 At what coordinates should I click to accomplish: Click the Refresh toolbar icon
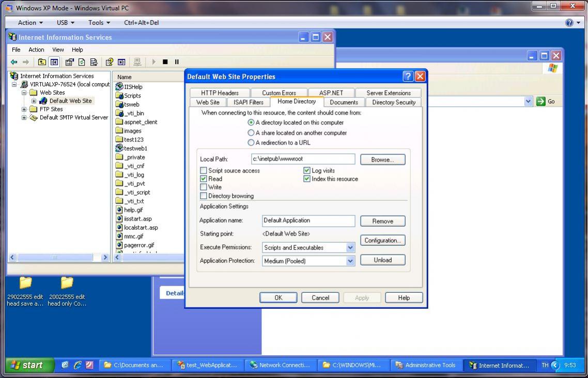(82, 62)
